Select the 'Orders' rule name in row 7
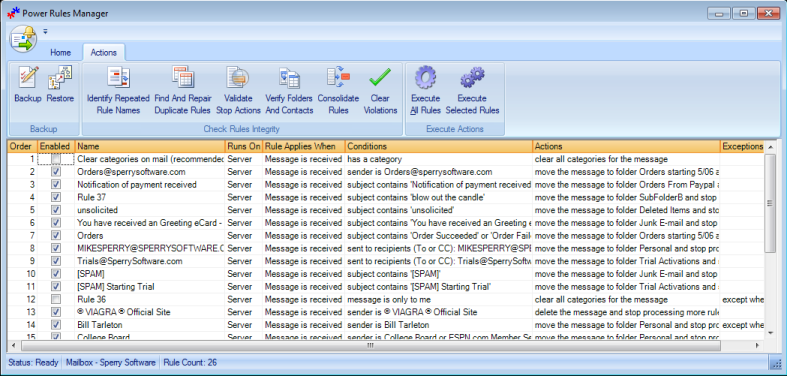787x376 pixels. [150, 235]
